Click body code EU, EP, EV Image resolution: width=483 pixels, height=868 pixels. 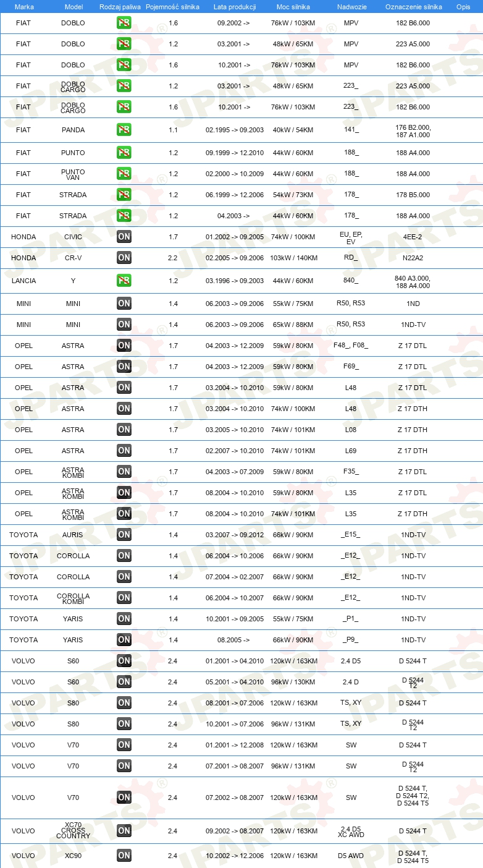pos(351,238)
